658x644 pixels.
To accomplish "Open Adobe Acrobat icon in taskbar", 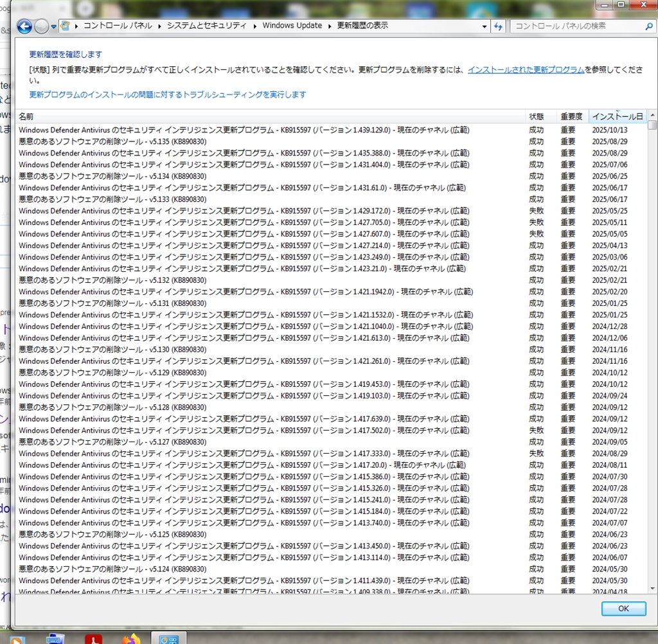I will coord(93,639).
